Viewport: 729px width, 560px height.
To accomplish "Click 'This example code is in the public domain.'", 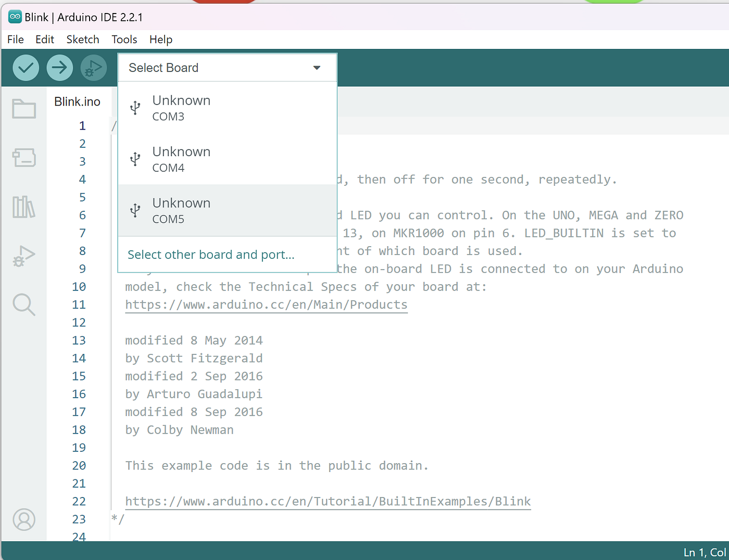I will [x=277, y=466].
